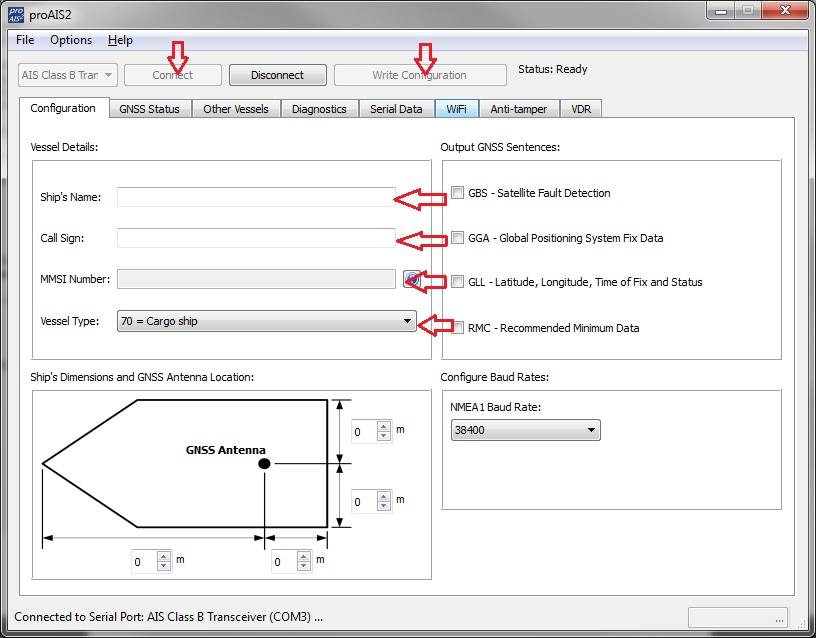Click the Ship's Name input field
The width and height of the screenshot is (816, 638).
[256, 197]
